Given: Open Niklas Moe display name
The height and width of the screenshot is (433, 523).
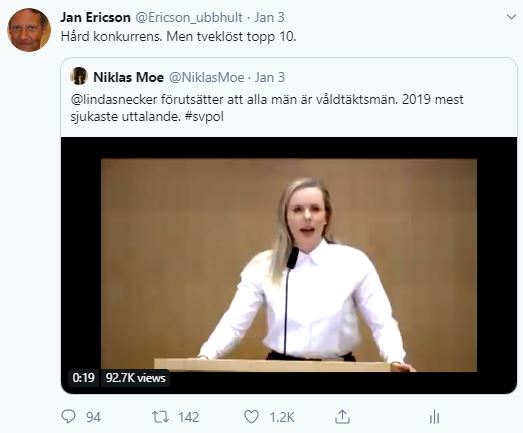Looking at the screenshot, I should click(x=128, y=77).
